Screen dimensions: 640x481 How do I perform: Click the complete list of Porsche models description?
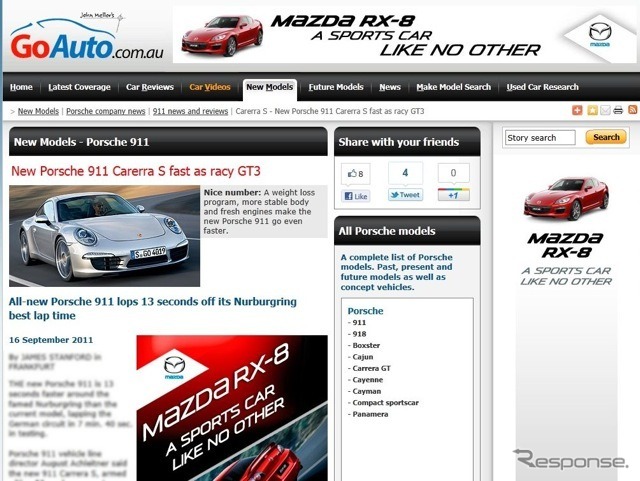point(397,272)
